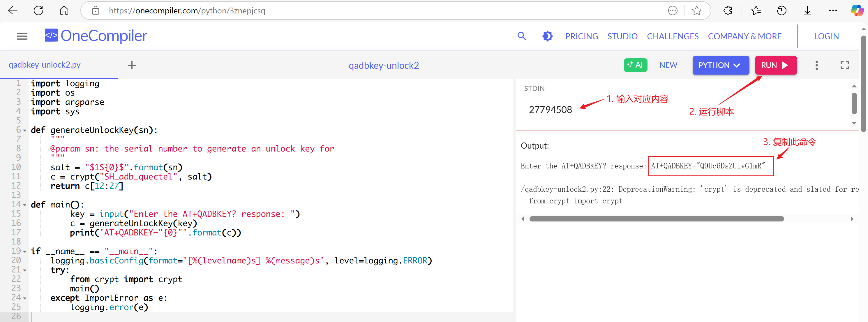Bookmark page with star icon
Viewport: 868px width, 322px height.
[696, 11]
